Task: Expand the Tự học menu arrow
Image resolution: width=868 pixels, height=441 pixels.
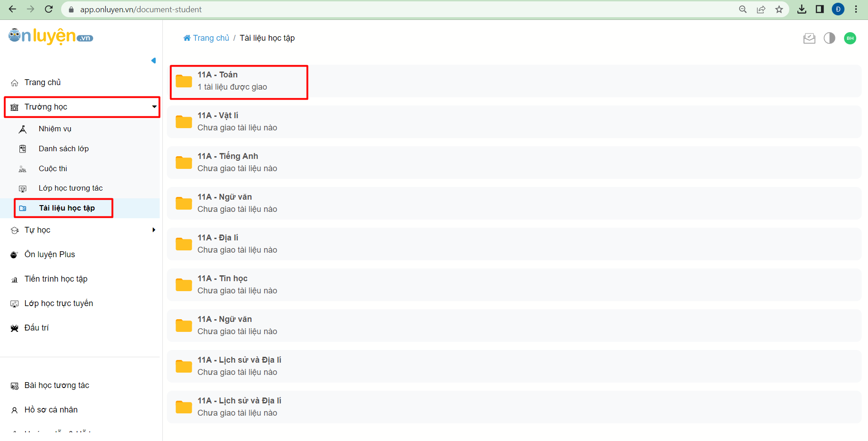Action: tap(154, 230)
